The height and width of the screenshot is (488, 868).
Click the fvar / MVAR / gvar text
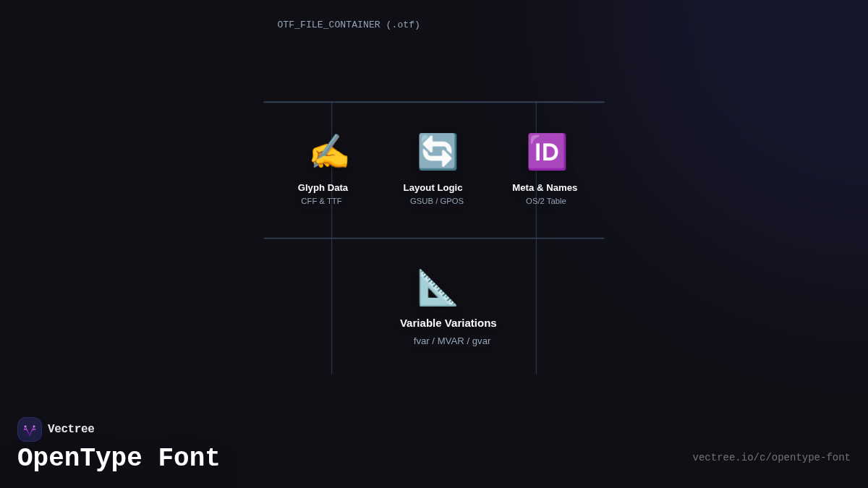pyautogui.click(x=452, y=341)
